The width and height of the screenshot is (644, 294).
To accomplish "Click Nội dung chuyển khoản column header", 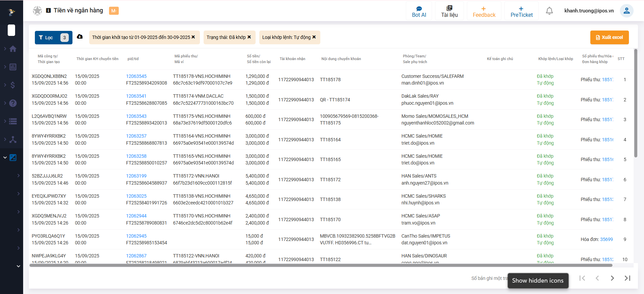I will [341, 59].
